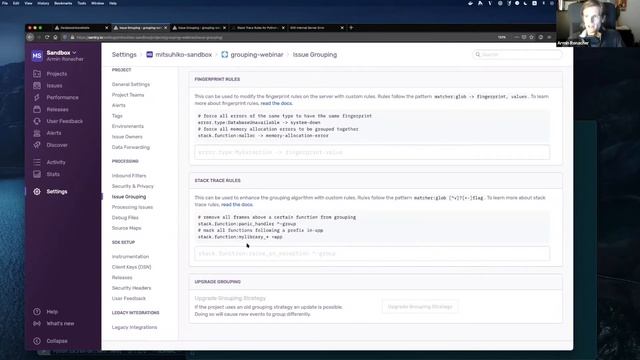
Task: Open Stats in the sidebar
Action: click(53, 174)
